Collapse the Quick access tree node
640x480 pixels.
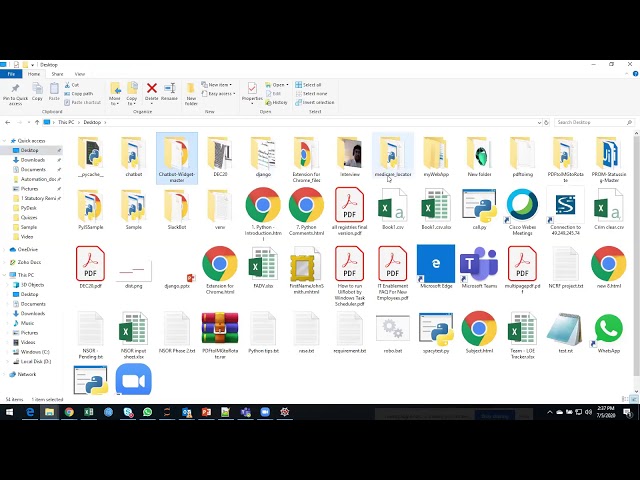pos(4,141)
